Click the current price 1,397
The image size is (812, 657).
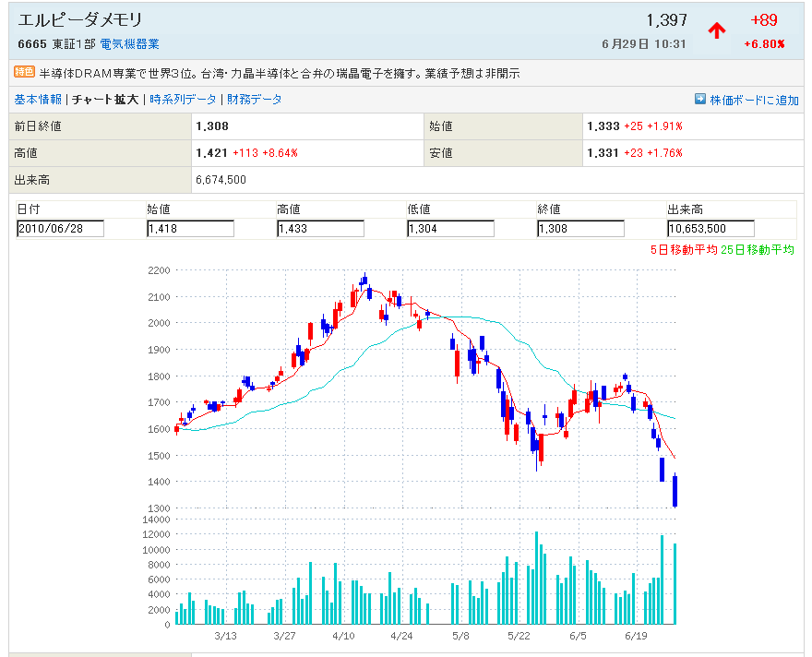666,20
